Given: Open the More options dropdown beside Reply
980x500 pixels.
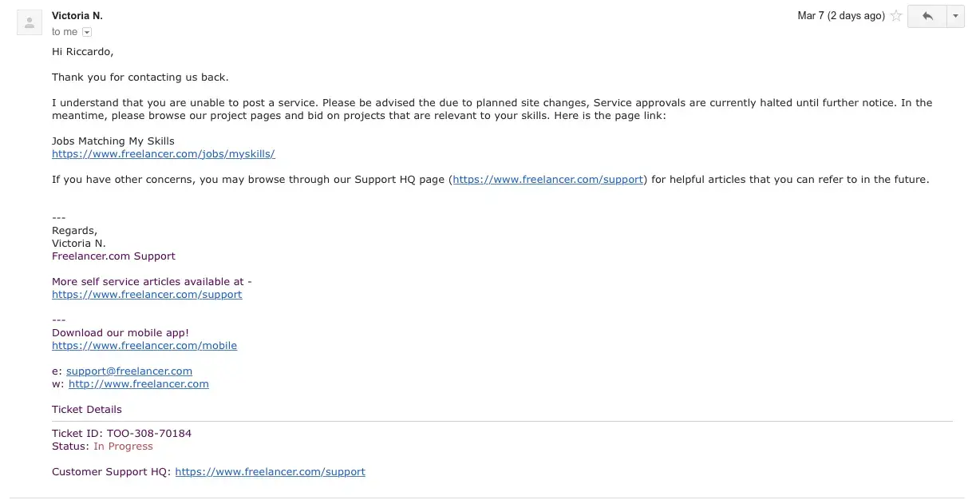Looking at the screenshot, I should coord(956,16).
